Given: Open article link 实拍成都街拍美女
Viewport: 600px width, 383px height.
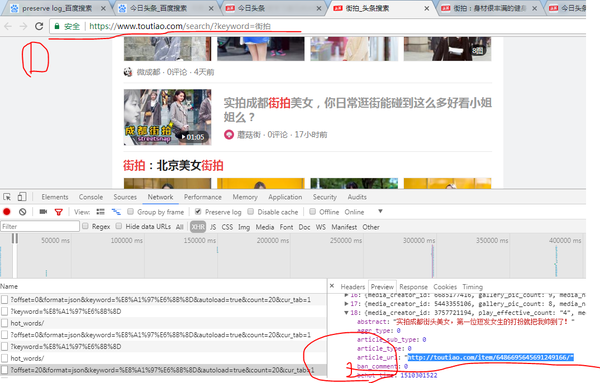Looking at the screenshot, I should click(357, 110).
